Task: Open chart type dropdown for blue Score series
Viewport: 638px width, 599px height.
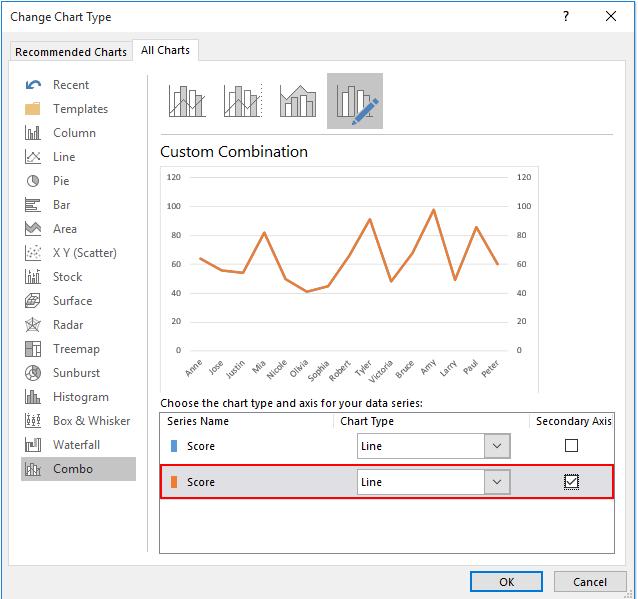Action: coord(497,446)
